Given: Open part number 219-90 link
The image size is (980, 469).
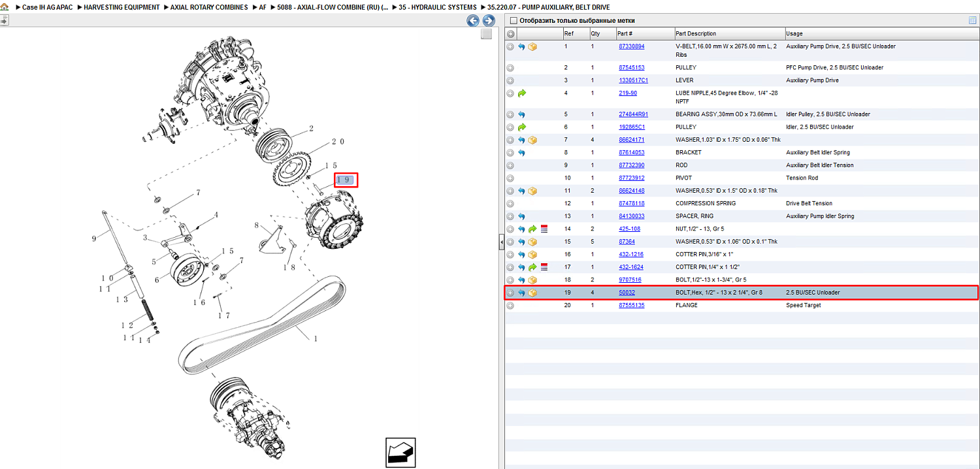Looking at the screenshot, I should pyautogui.click(x=628, y=93).
